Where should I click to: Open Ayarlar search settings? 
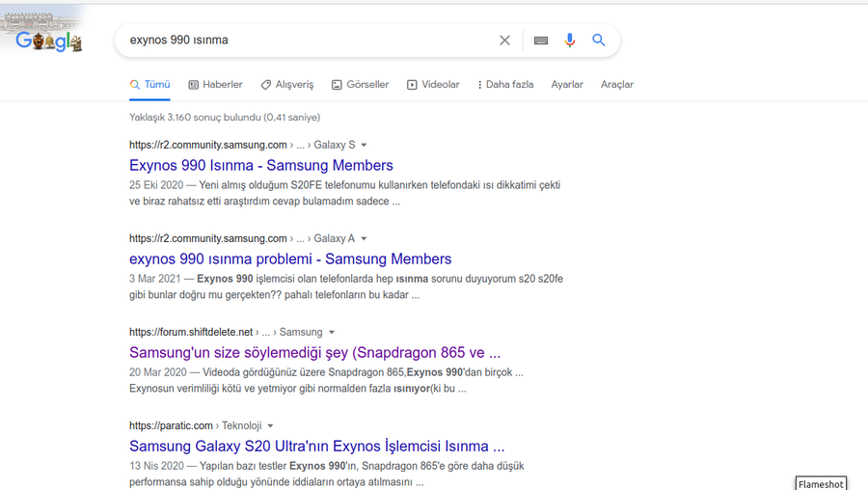[x=567, y=85]
